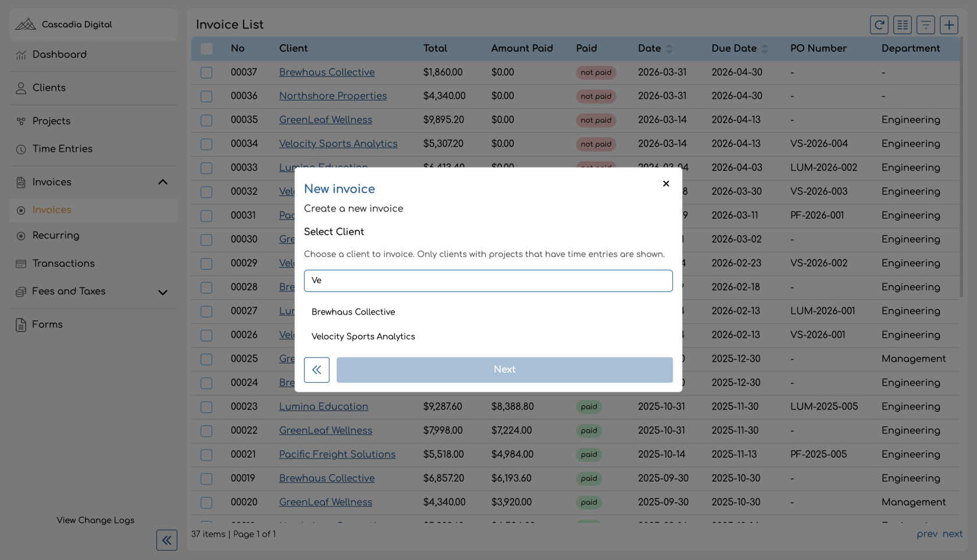This screenshot has width=977, height=560.
Task: Click the Invoices document icon in sidebar
Action: 21,182
